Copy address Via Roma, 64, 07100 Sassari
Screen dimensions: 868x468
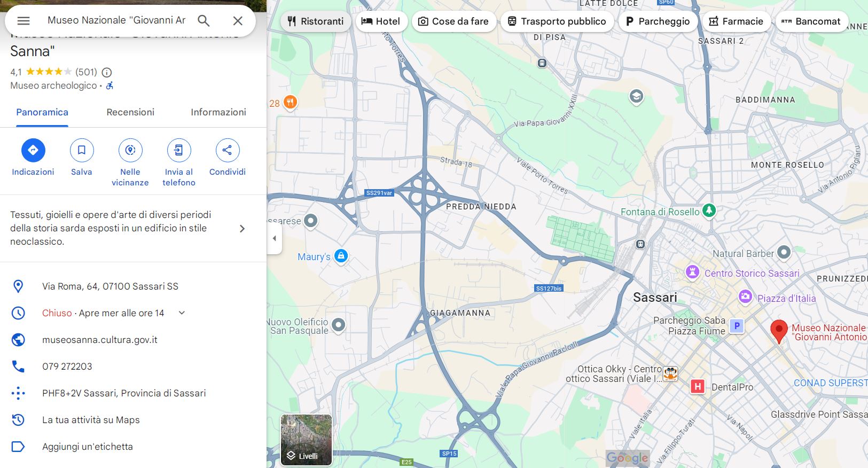point(110,286)
